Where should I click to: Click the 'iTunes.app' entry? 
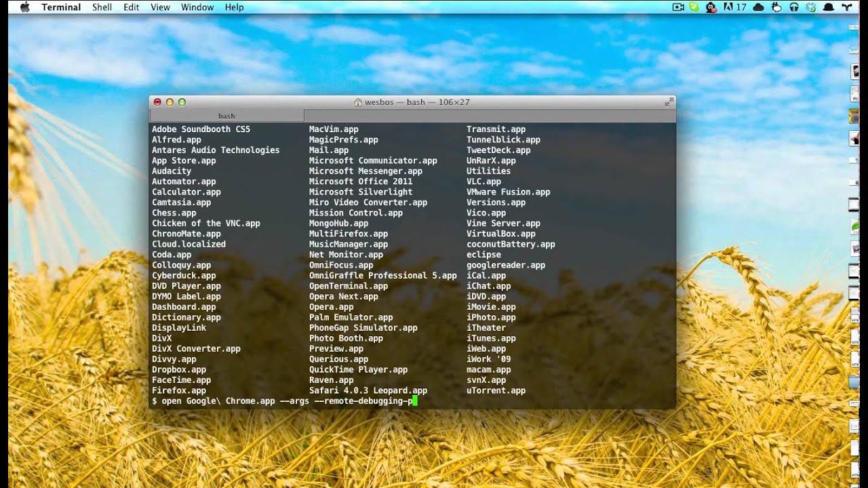click(491, 339)
